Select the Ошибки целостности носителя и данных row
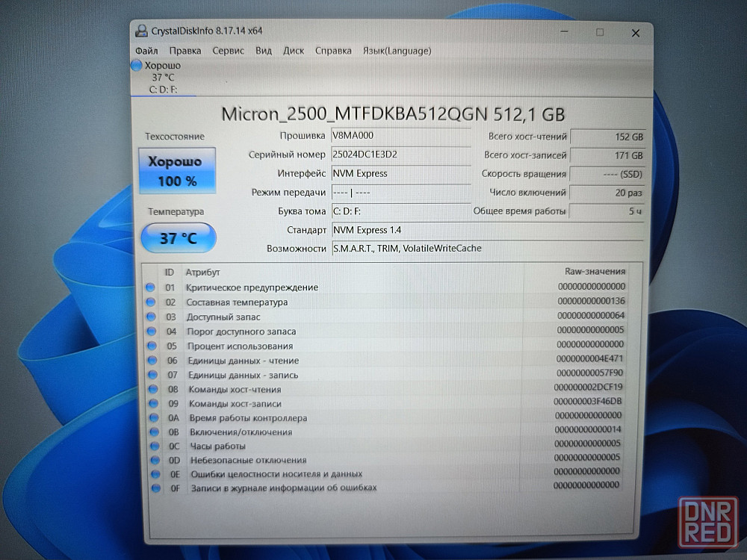Image resolution: width=747 pixels, height=560 pixels. tap(386, 474)
